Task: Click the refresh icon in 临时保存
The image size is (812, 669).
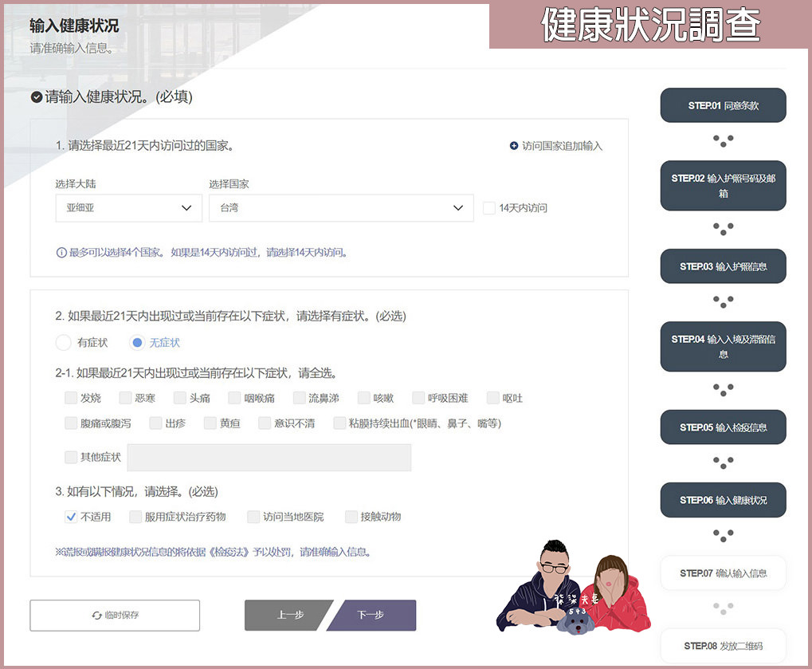Action: pyautogui.click(x=97, y=615)
